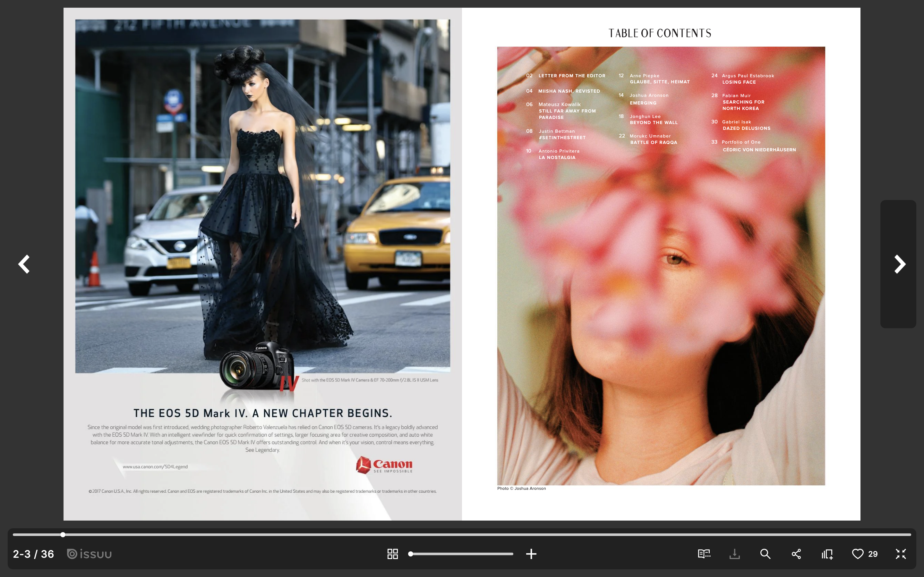Advance to the next page spread

tap(899, 264)
